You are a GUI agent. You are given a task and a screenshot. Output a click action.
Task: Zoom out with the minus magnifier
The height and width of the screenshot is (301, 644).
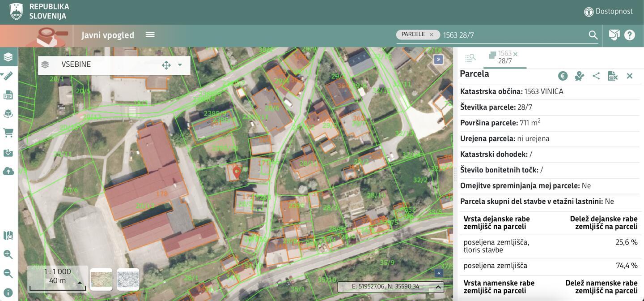8,273
